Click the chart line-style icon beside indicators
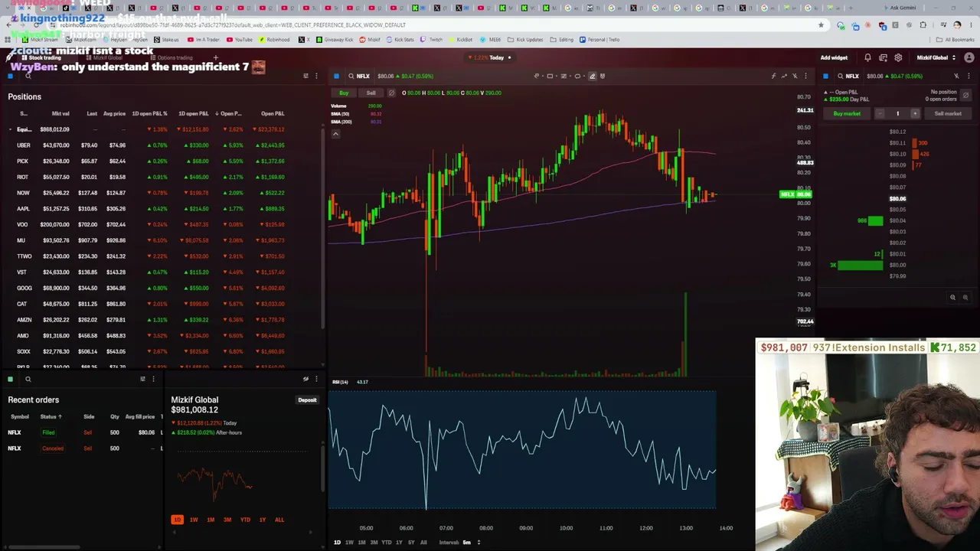The image size is (980, 551). click(x=784, y=76)
